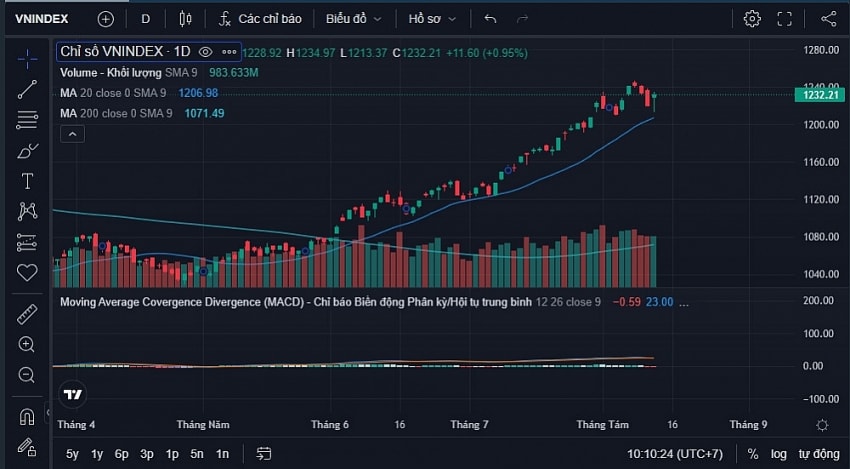
Task: Click the 1280.00 price axis label
Action: [x=821, y=50]
